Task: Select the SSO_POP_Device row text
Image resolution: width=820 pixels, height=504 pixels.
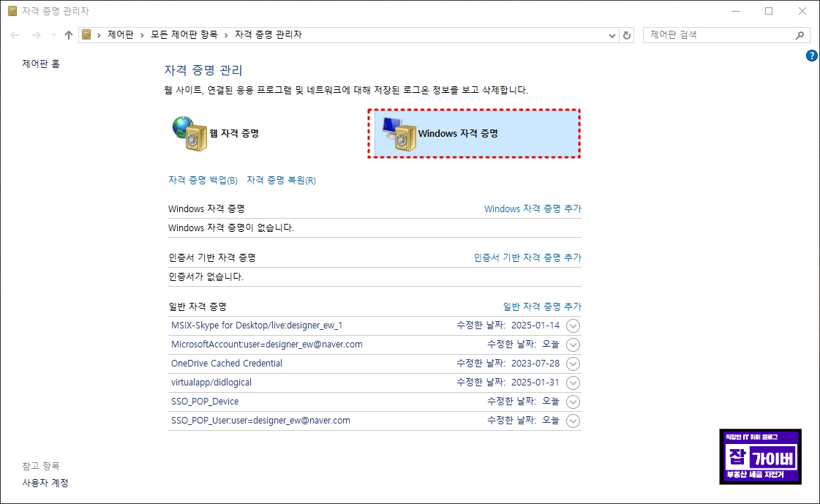Action: 205,402
